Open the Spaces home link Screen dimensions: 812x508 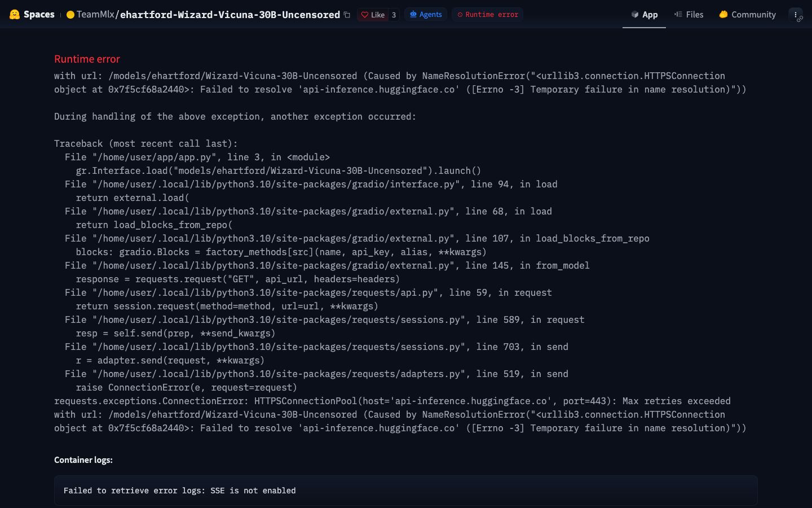(39, 15)
